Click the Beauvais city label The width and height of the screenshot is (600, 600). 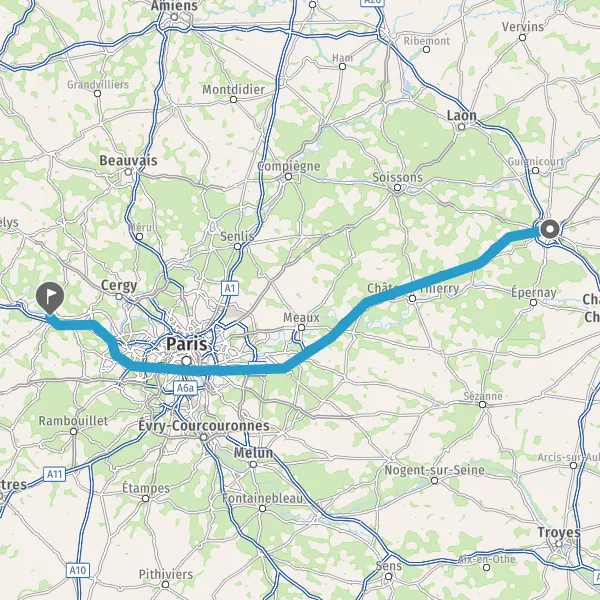[128, 160]
